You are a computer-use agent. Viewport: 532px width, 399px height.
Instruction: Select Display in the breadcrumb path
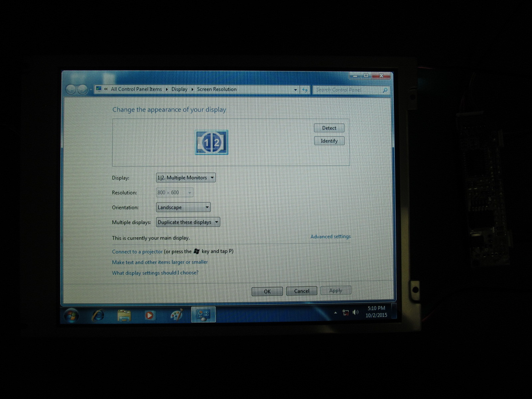click(x=179, y=89)
